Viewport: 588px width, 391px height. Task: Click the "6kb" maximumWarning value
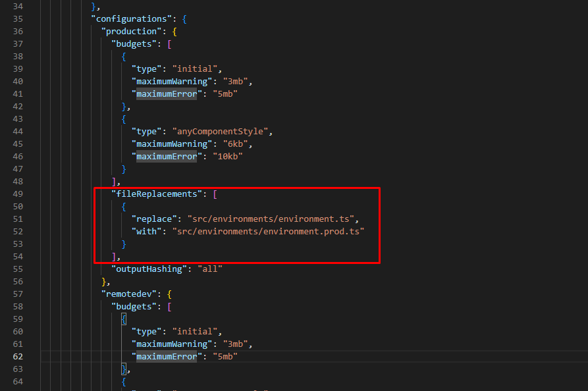234,143
